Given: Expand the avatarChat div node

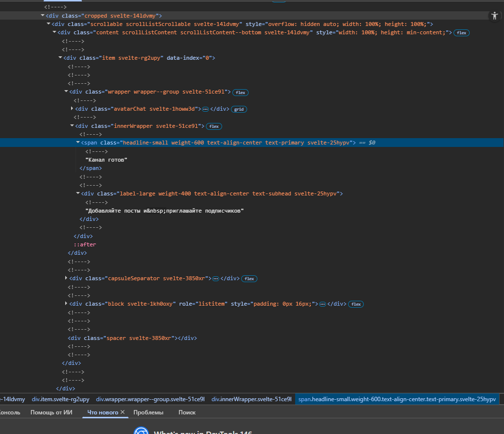Looking at the screenshot, I should 72,109.
